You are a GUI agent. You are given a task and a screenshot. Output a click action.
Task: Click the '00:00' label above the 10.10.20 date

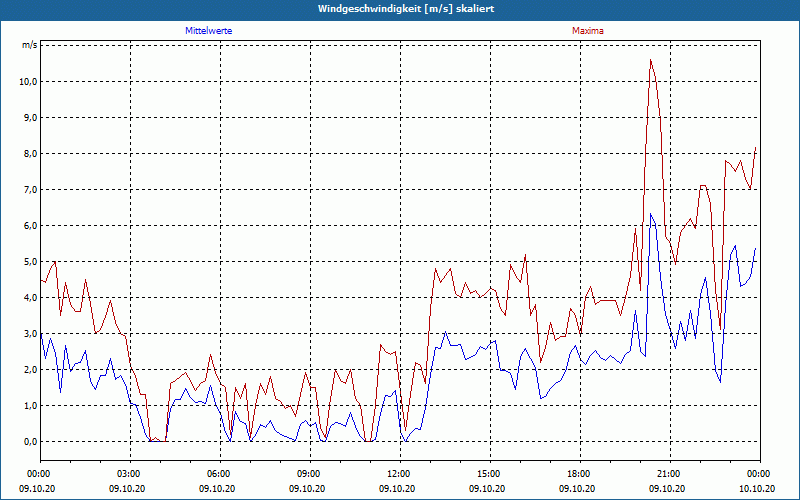click(x=760, y=474)
